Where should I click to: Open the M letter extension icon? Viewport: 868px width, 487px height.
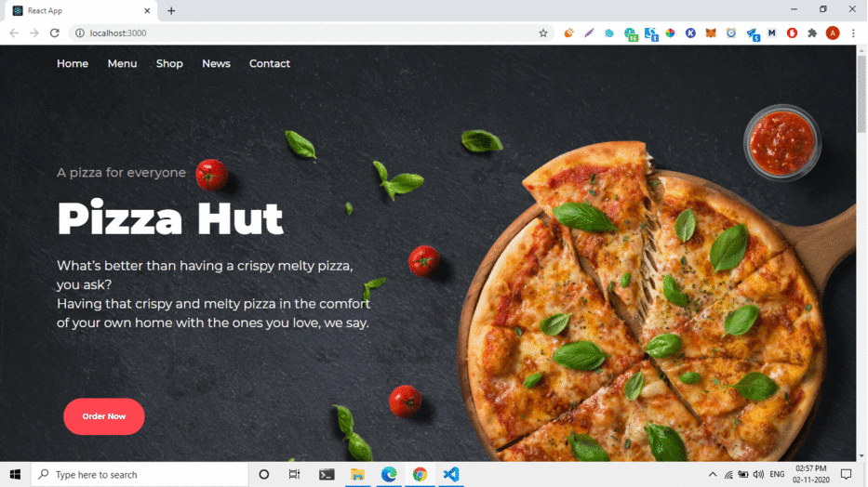point(771,33)
